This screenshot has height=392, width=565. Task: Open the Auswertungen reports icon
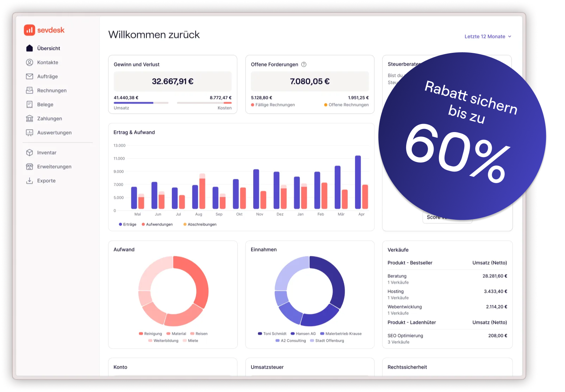(x=30, y=133)
